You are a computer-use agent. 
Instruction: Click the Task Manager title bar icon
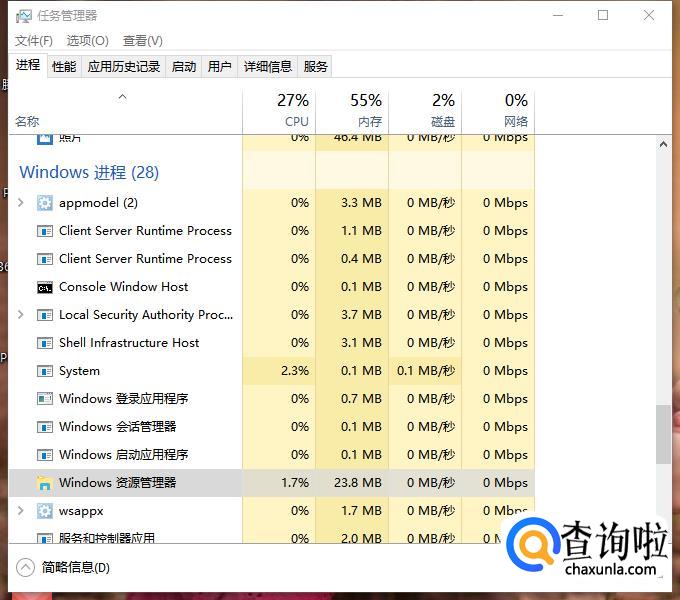point(23,16)
